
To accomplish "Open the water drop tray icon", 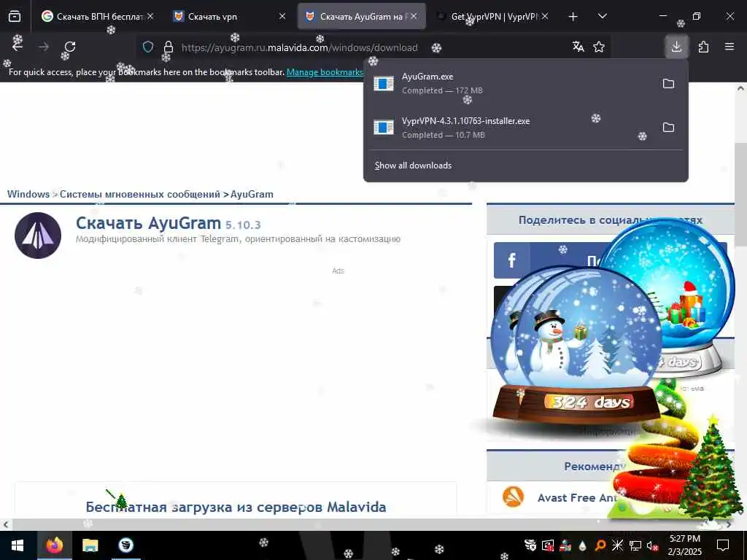I will pyautogui.click(x=583, y=545).
